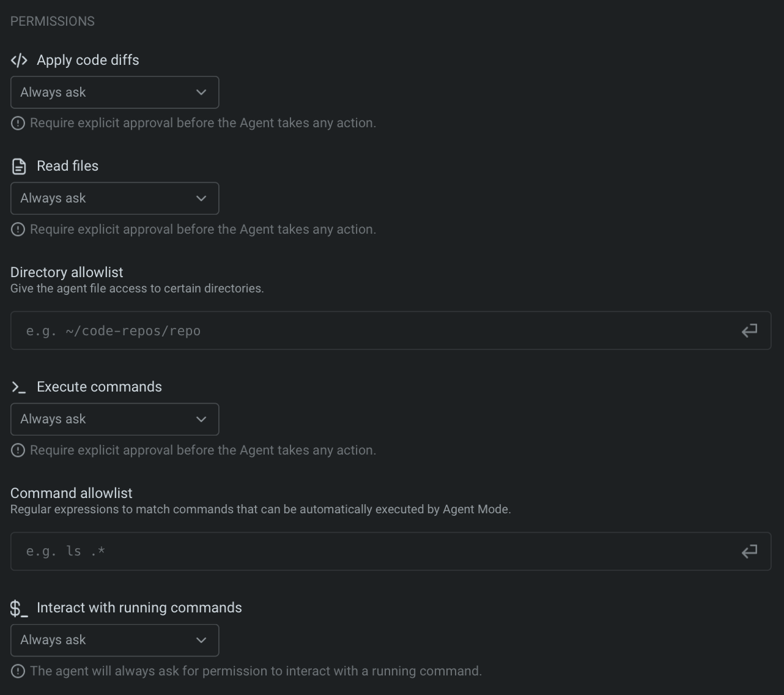The height and width of the screenshot is (695, 784).
Task: Click the Directory allowlist heading
Action: [67, 272]
